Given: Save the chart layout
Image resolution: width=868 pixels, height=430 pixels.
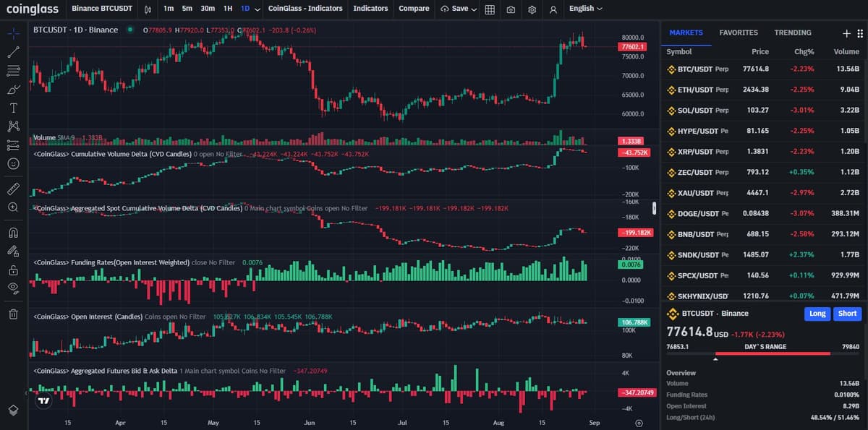Looking at the screenshot, I should pyautogui.click(x=454, y=9).
